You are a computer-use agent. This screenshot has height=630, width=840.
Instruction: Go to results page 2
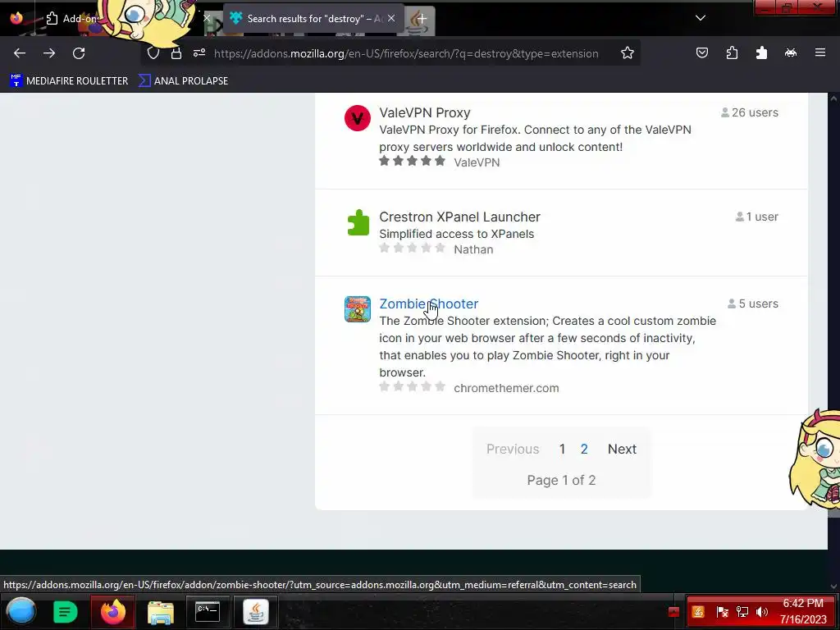pyautogui.click(x=584, y=449)
